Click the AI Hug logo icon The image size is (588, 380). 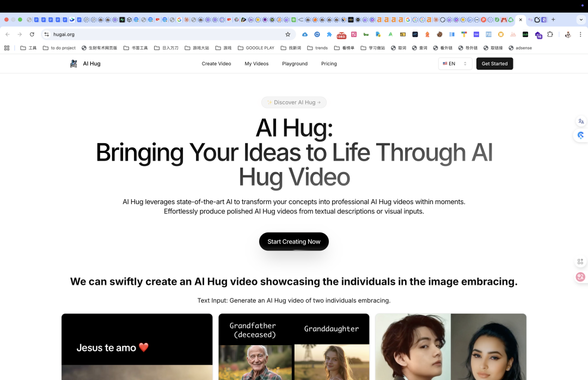[73, 64]
